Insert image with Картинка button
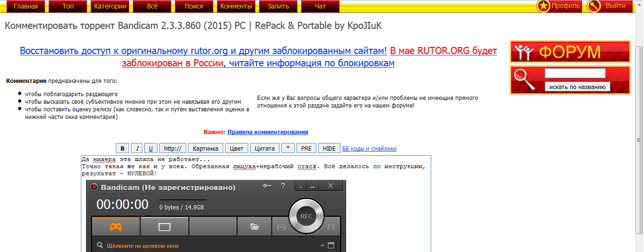 pos(206,148)
